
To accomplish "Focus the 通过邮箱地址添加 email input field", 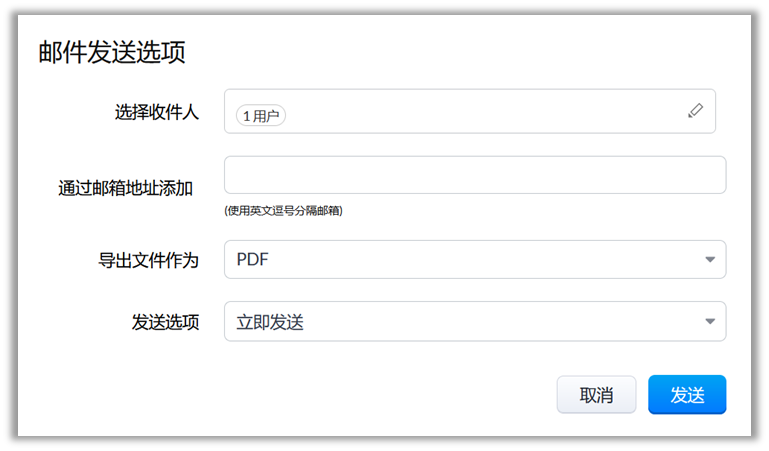I will click(474, 175).
